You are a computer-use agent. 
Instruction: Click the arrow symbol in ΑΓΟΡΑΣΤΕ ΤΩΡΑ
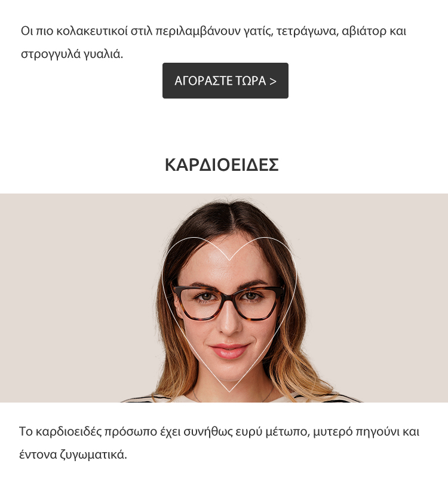(x=273, y=81)
